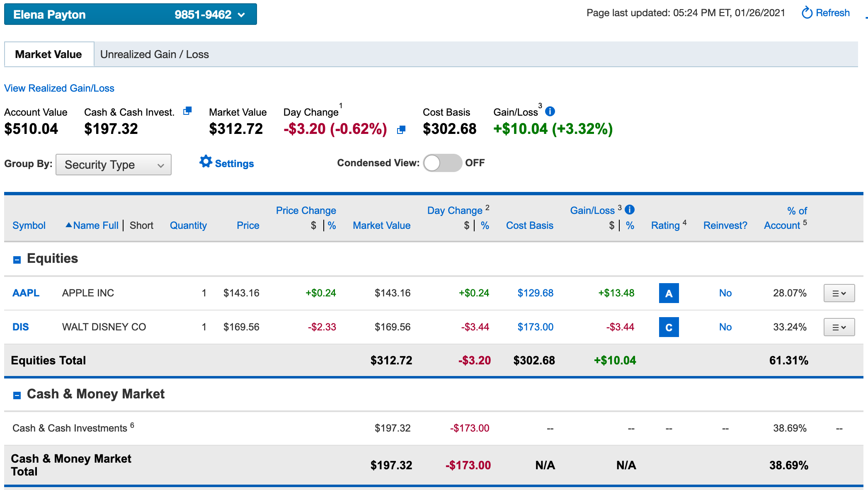Click APPLE INC name text

click(88, 293)
